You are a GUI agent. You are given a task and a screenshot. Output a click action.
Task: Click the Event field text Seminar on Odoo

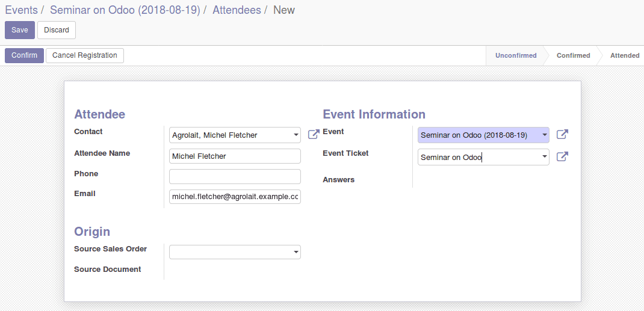(x=474, y=135)
